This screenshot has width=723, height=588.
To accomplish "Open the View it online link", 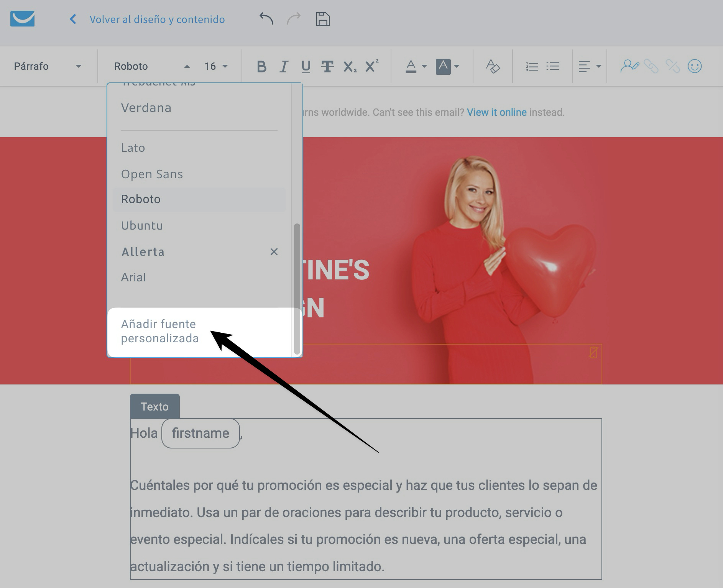I will pos(497,112).
